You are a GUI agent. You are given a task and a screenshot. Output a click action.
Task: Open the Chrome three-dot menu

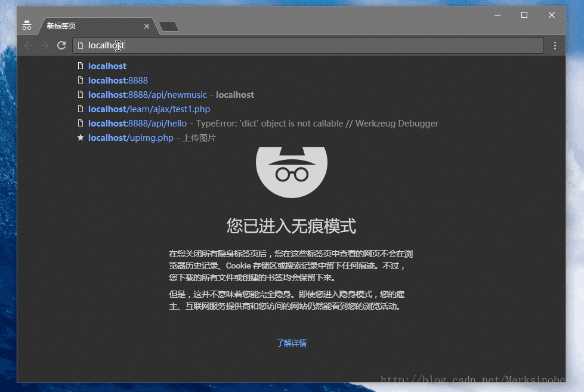pos(555,45)
